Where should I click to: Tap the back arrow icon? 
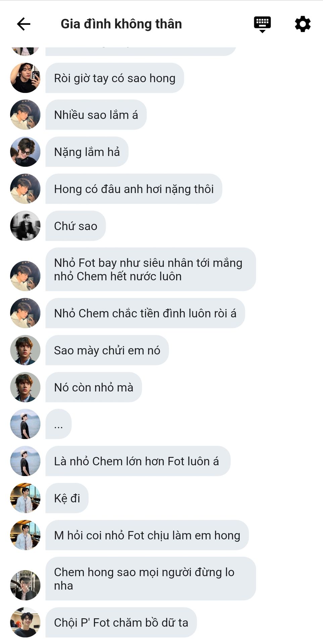click(24, 24)
